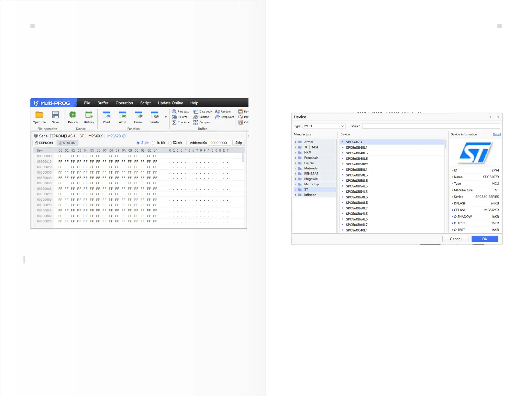Click the M95XXX breadcrumb item
This screenshot has height=396, width=532.
point(95,136)
